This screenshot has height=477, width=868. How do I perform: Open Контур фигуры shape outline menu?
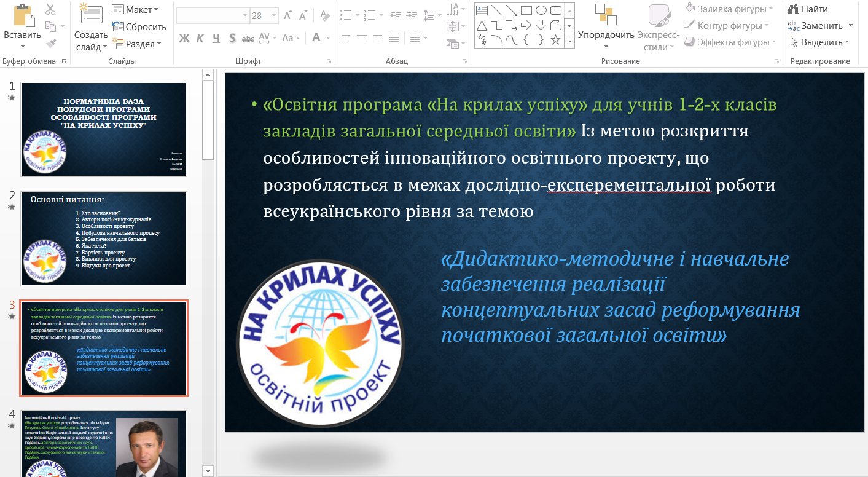pos(727,26)
